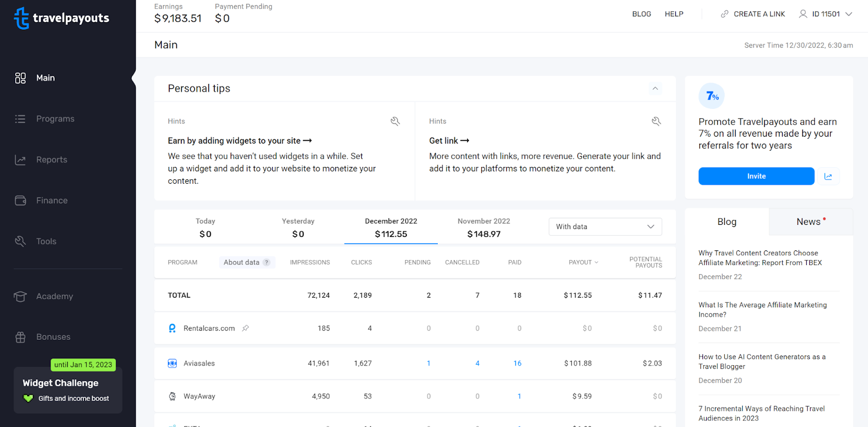Click Aviasales cancelled count '4'
868x427 pixels.
point(477,364)
